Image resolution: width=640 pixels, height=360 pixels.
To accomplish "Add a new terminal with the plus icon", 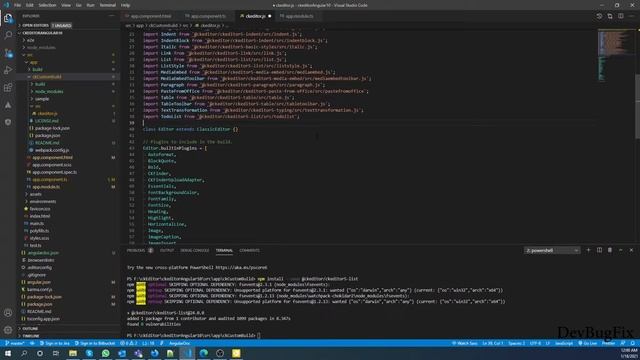I will [x=588, y=250].
